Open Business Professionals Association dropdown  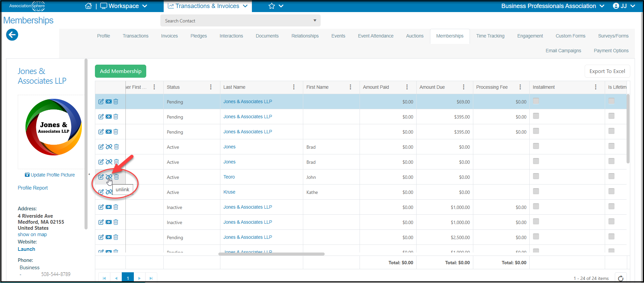[553, 6]
